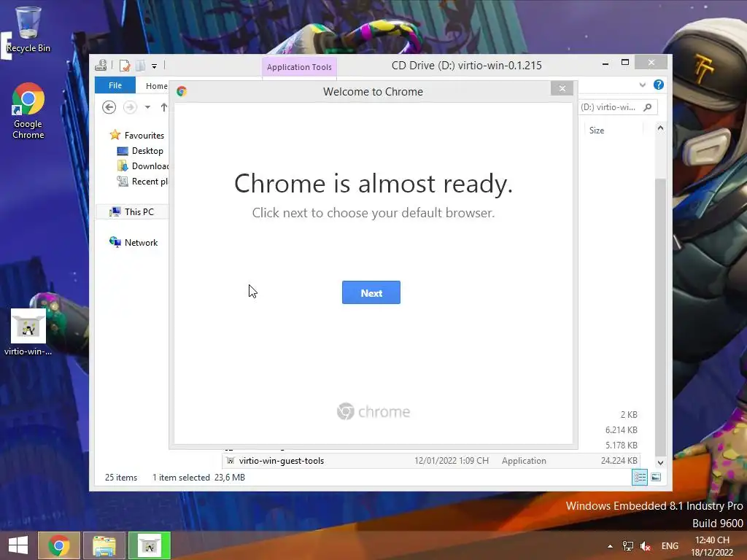
Task: Click the virtio-win installer taskbar icon
Action: pyautogui.click(x=150, y=545)
